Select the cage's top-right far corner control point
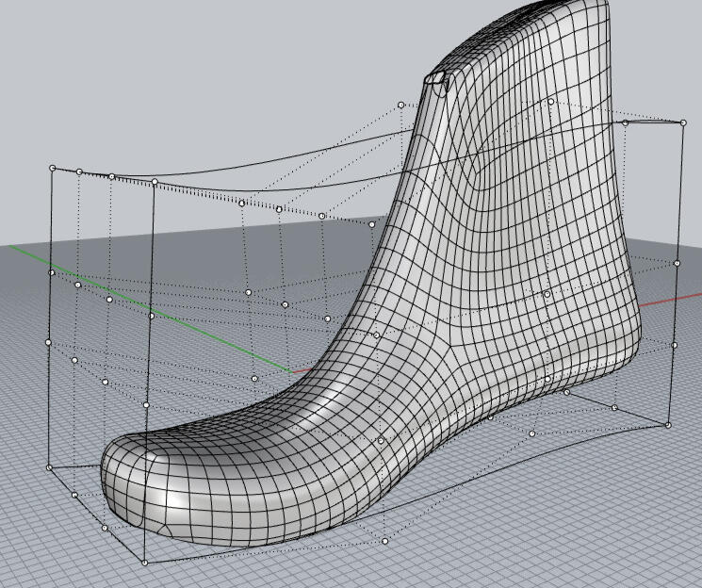Image resolution: width=702 pixels, height=588 pixels. click(x=684, y=122)
